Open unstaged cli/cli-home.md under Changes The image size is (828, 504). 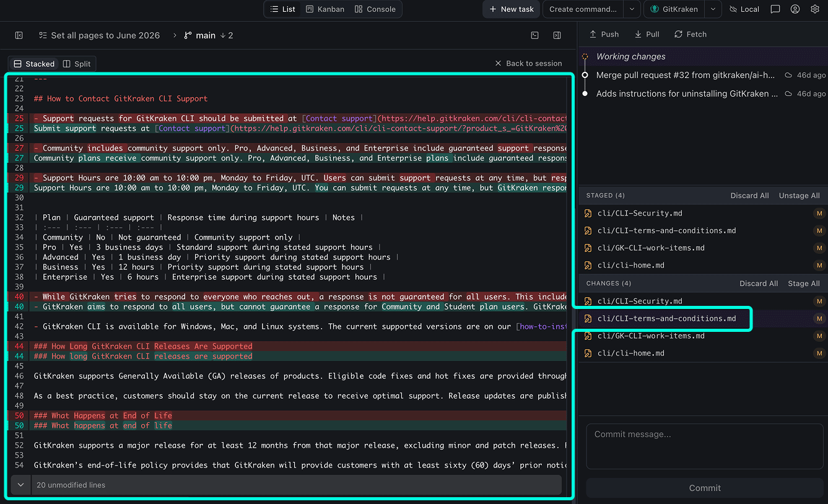point(703,353)
